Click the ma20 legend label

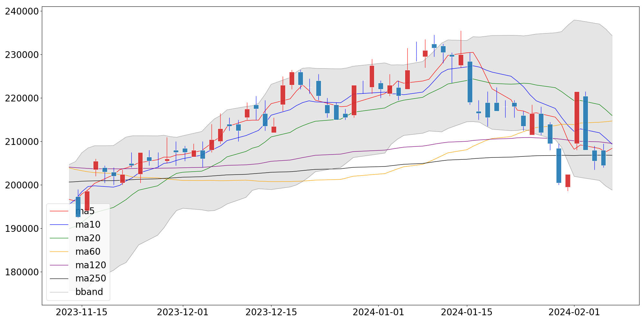[88, 238]
